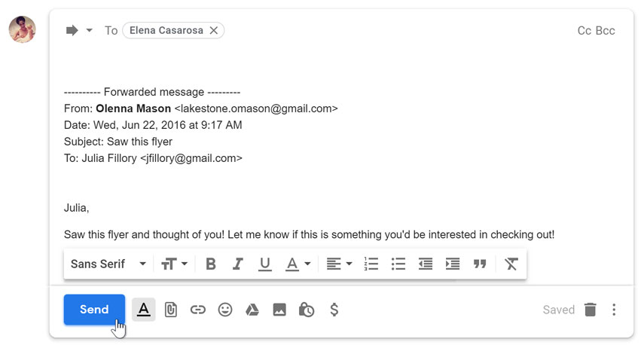Open more options three-dot menu
Image resolution: width=644 pixels, height=348 pixels.
pyautogui.click(x=614, y=310)
